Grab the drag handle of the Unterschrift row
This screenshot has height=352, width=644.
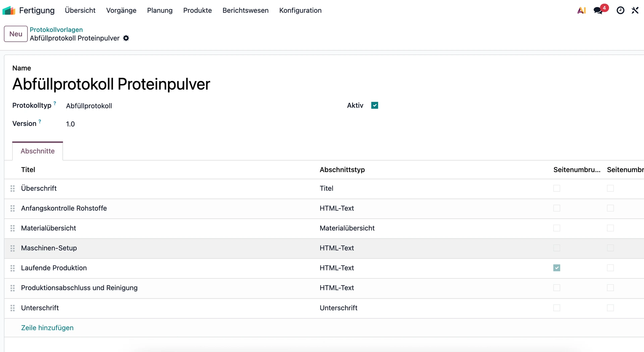pos(13,308)
